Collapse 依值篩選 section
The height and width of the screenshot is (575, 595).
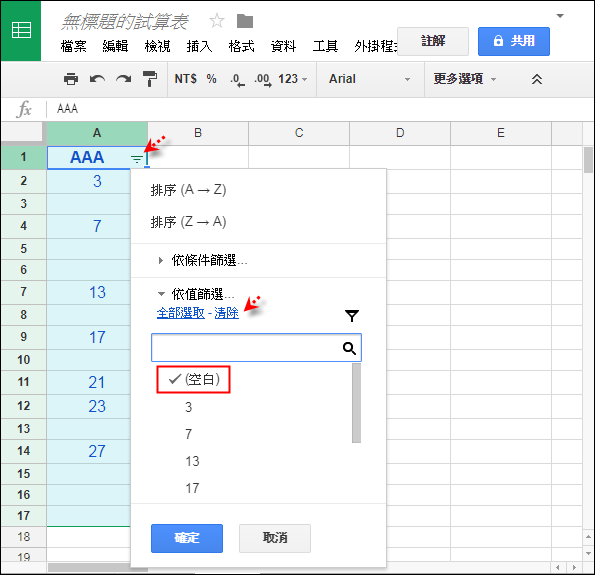pos(196,294)
